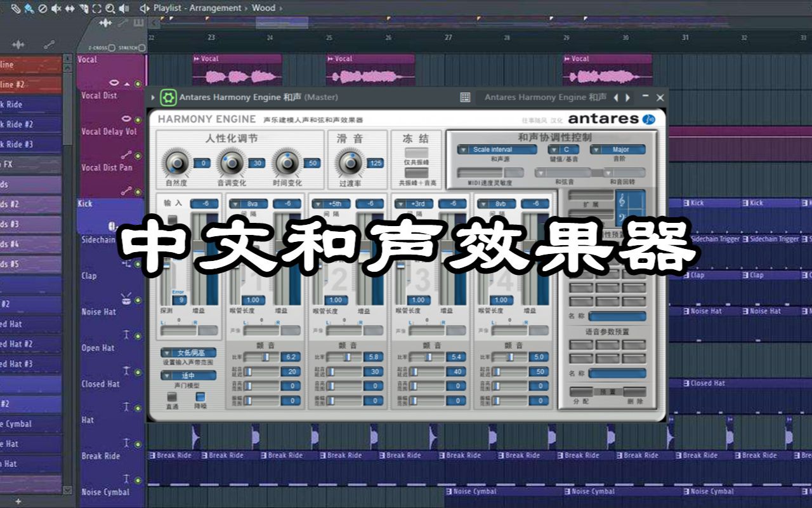Select the paint brush tool in playlist toolbar
812x508 pixels.
point(29,8)
